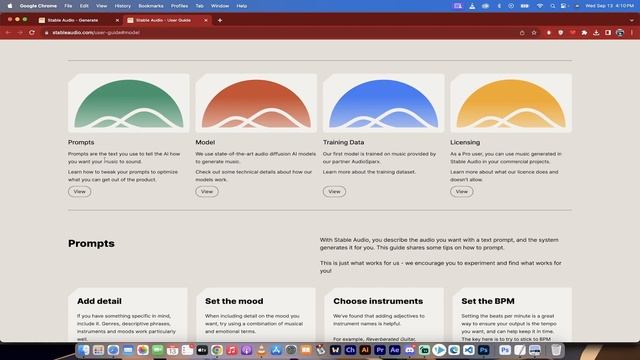Click the Add detail card heading

(99, 301)
